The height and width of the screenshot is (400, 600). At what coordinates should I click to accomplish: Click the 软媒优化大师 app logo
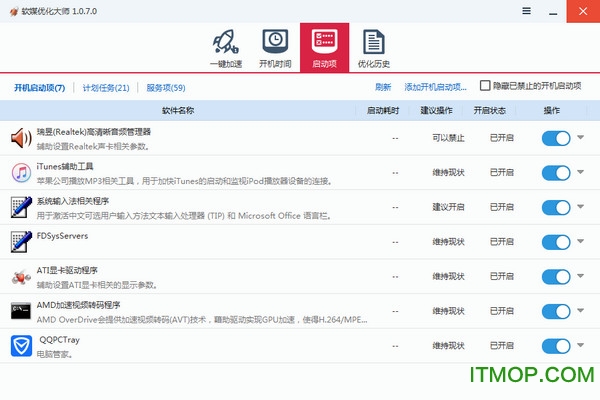click(14, 11)
